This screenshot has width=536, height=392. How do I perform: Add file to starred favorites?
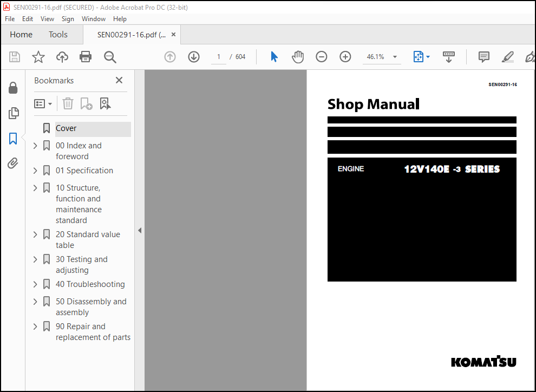coord(38,57)
